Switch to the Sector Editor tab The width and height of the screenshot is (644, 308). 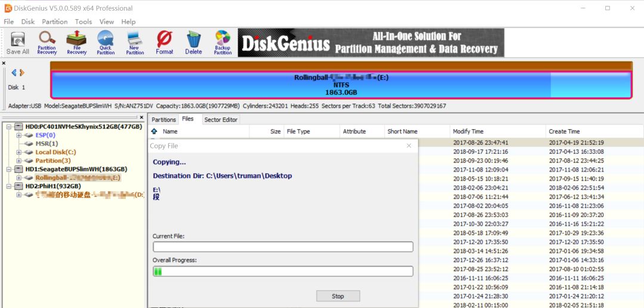[221, 120]
